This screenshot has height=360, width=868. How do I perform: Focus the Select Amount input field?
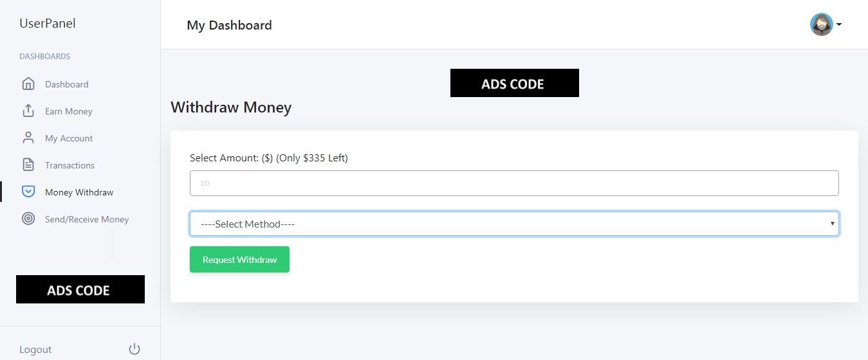pos(514,183)
